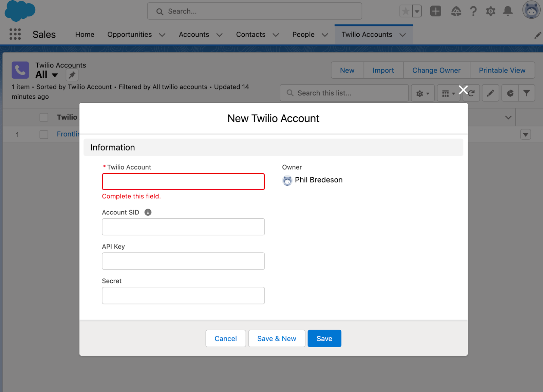The width and height of the screenshot is (543, 392).
Task: Refresh the list view
Action: tap(472, 93)
